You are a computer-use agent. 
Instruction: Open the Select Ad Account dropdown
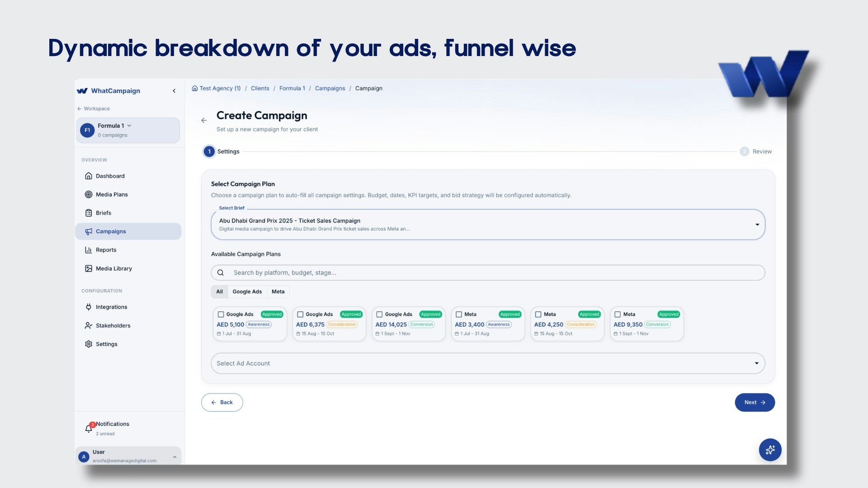click(488, 363)
